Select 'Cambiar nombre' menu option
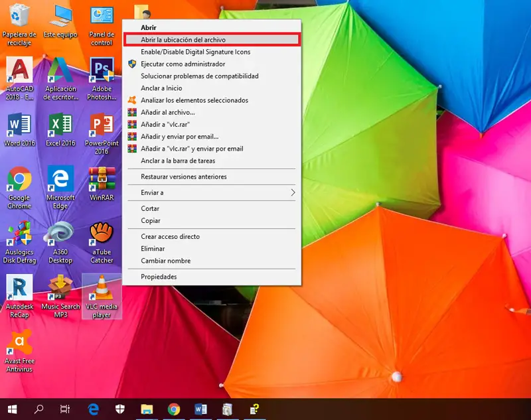The image size is (531, 420). 165,261
